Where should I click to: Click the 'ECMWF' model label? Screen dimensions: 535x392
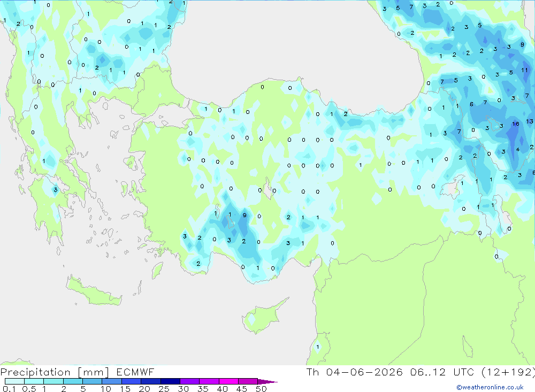pyautogui.click(x=135, y=372)
